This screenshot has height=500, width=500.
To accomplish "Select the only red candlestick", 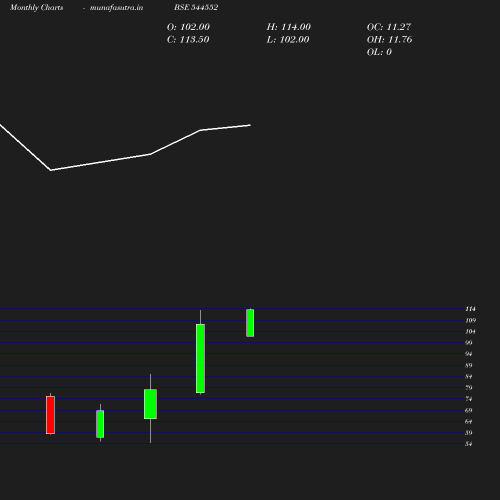I will click(x=50, y=415).
